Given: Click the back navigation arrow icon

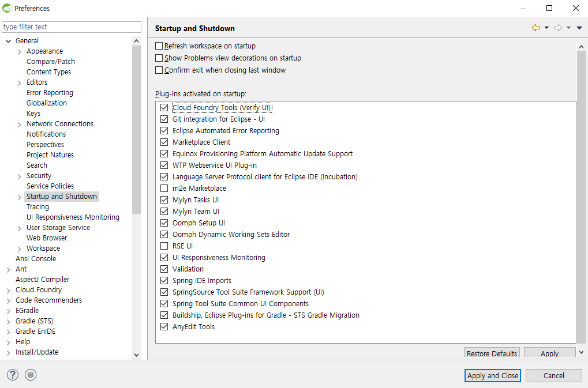Looking at the screenshot, I should pos(536,28).
